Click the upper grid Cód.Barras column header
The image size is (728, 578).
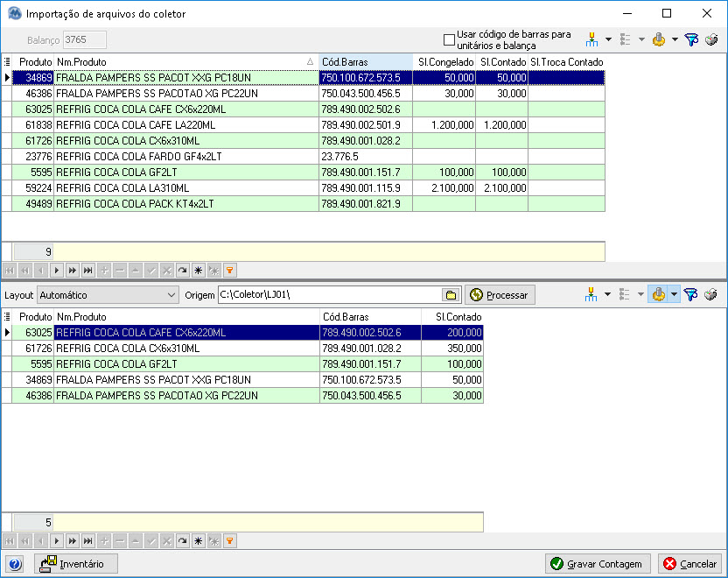coord(366,62)
